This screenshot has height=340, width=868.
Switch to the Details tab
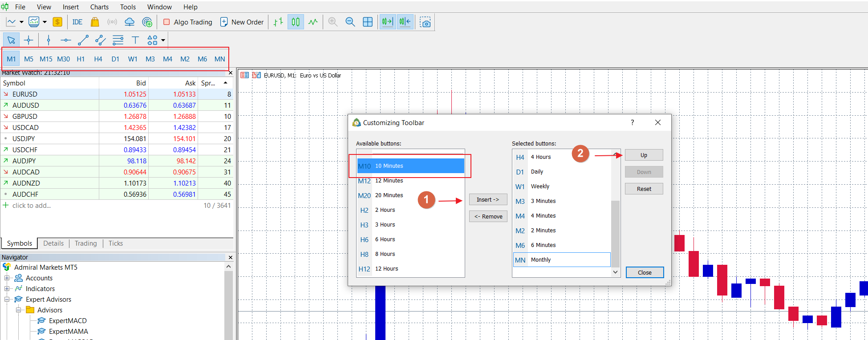[x=53, y=243]
